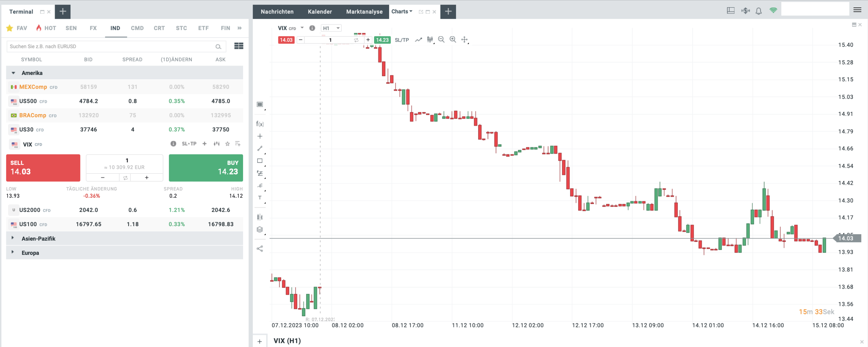Open chart type candlestick icon in chart toolbar
This screenshot has width=868, height=347.
coord(430,40)
